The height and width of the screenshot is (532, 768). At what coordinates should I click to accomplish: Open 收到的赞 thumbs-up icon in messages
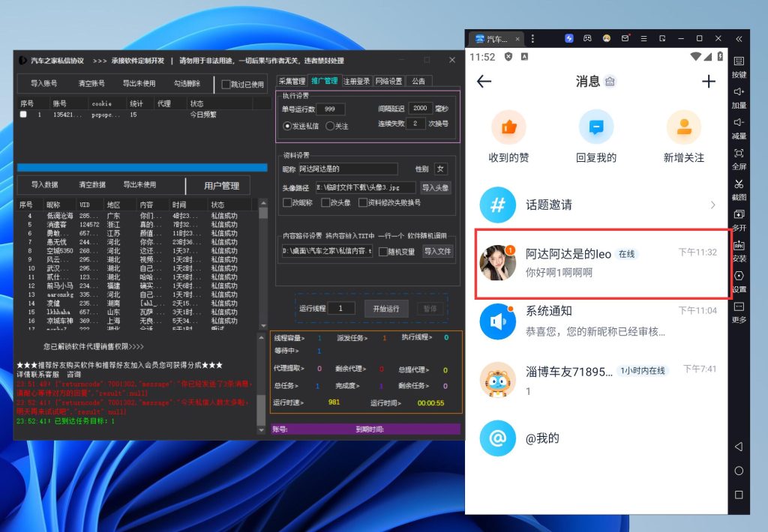point(509,127)
